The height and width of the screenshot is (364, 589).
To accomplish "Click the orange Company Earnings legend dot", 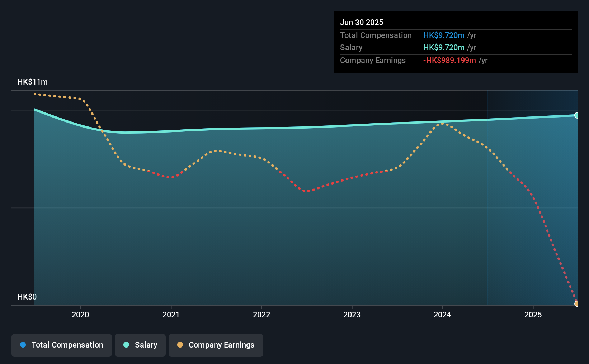I will tap(180, 345).
